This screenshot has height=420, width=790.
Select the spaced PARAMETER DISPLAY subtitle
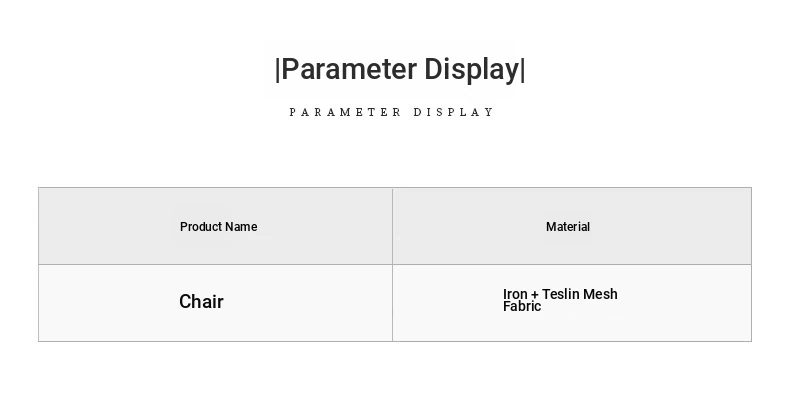click(391, 112)
